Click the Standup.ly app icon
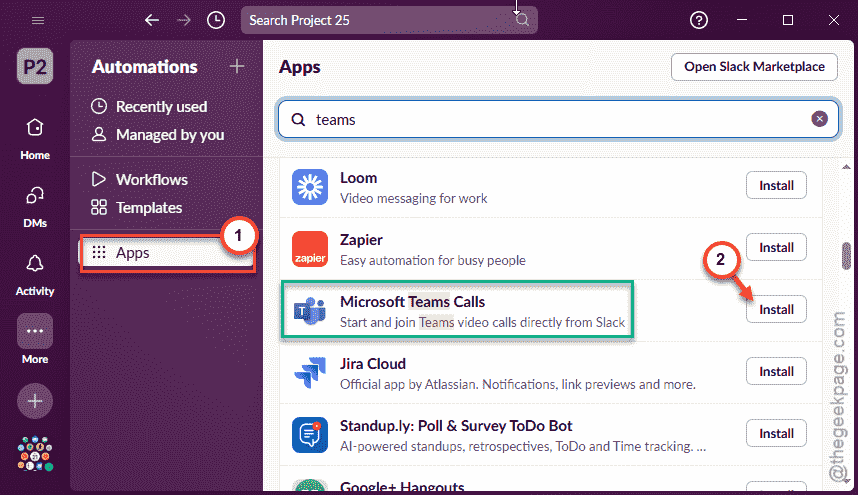This screenshot has height=495, width=858. [310, 435]
